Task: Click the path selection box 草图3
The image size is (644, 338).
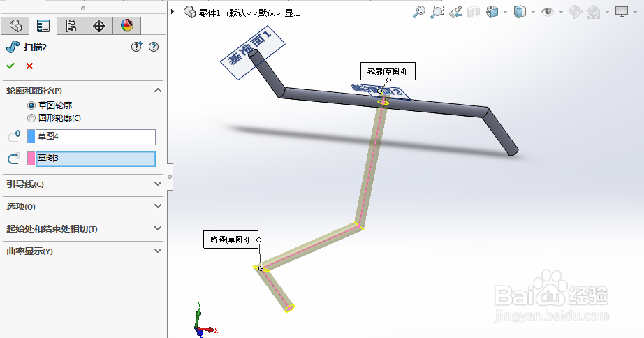Action: click(96, 159)
